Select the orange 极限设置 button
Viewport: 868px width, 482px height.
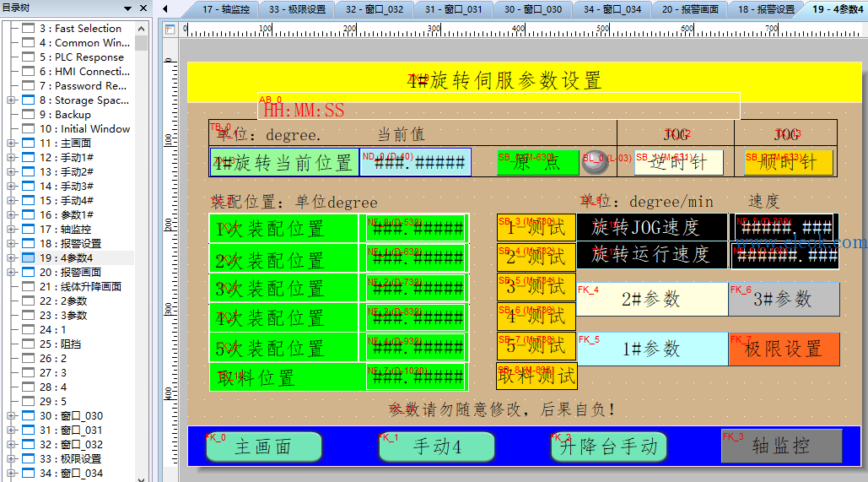784,349
